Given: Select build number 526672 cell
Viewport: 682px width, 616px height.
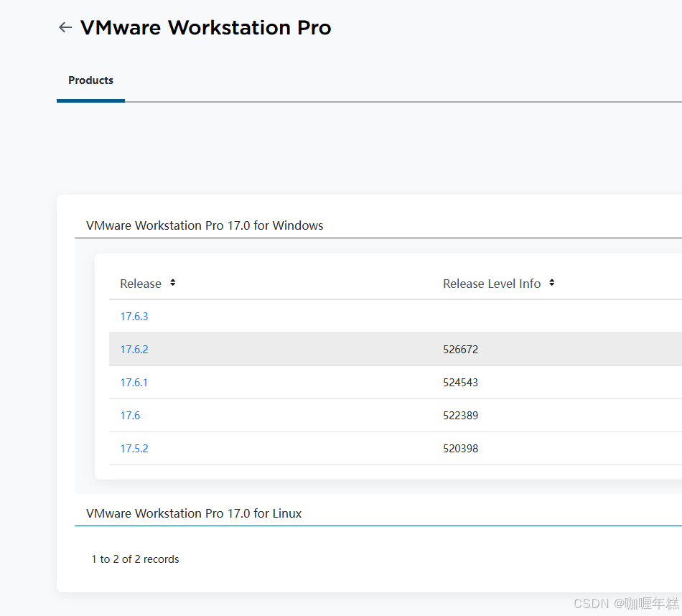Looking at the screenshot, I should [x=460, y=350].
